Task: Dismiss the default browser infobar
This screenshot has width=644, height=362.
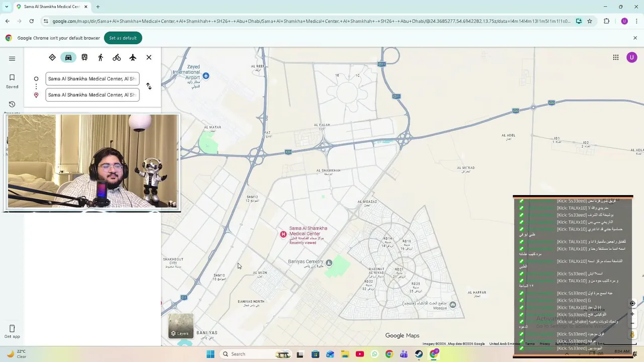Action: pos(635,38)
